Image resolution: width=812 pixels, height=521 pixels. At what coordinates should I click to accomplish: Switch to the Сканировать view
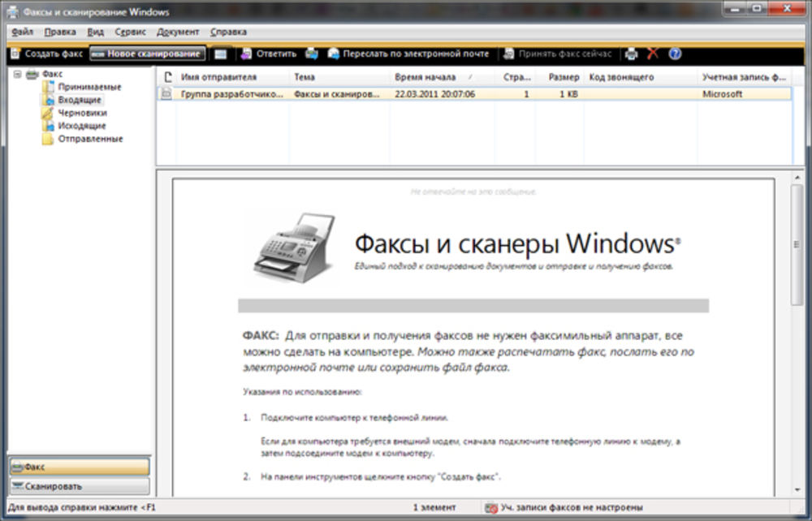pyautogui.click(x=80, y=487)
